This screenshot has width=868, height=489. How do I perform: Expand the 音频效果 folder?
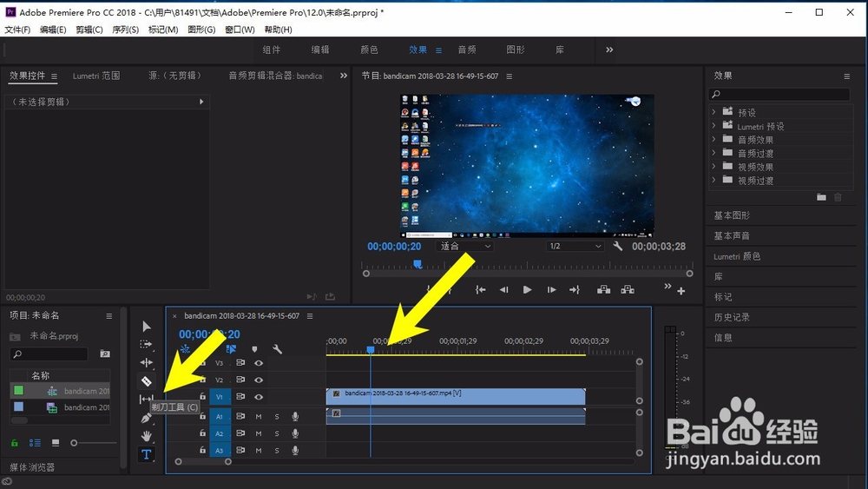tap(713, 139)
